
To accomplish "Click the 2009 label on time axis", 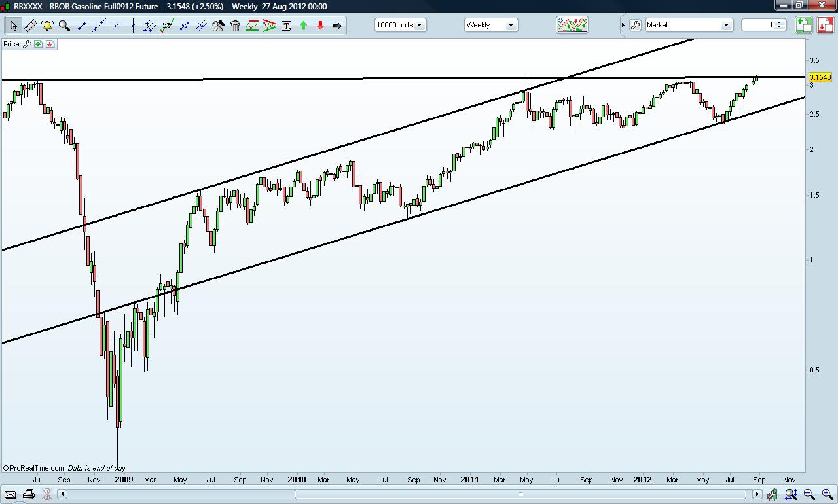I will (x=124, y=479).
